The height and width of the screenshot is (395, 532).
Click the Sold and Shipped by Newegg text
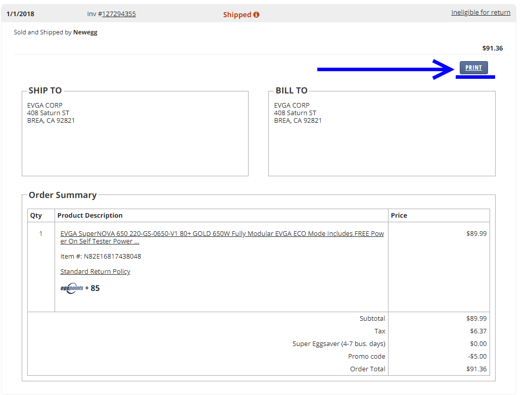click(x=56, y=32)
